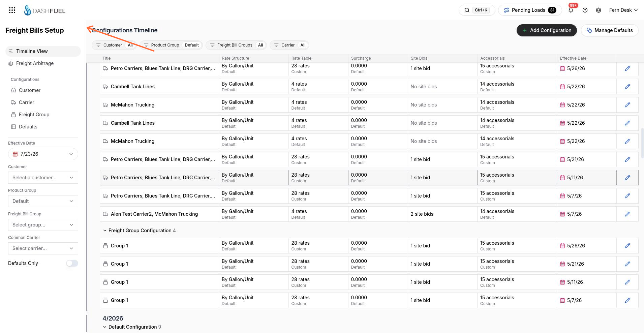Open the notifications bell icon
The width and height of the screenshot is (644, 333).
571,10
